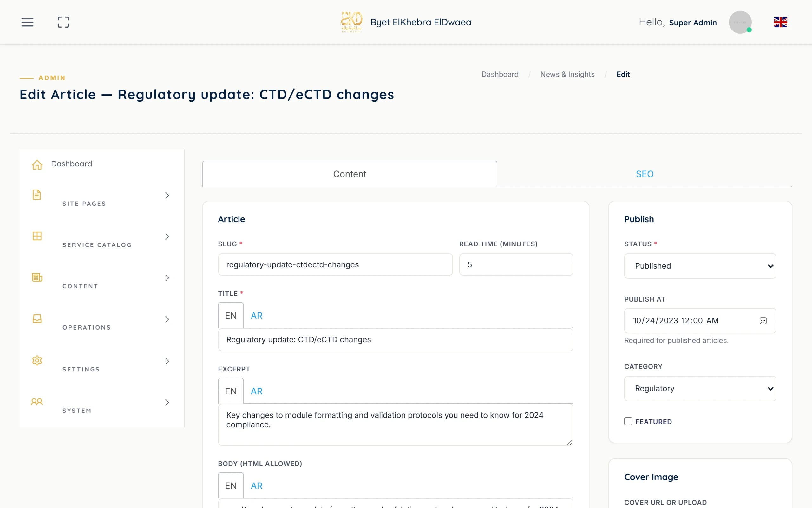Click the Settings gear icon
Image resolution: width=812 pixels, height=508 pixels.
(37, 360)
